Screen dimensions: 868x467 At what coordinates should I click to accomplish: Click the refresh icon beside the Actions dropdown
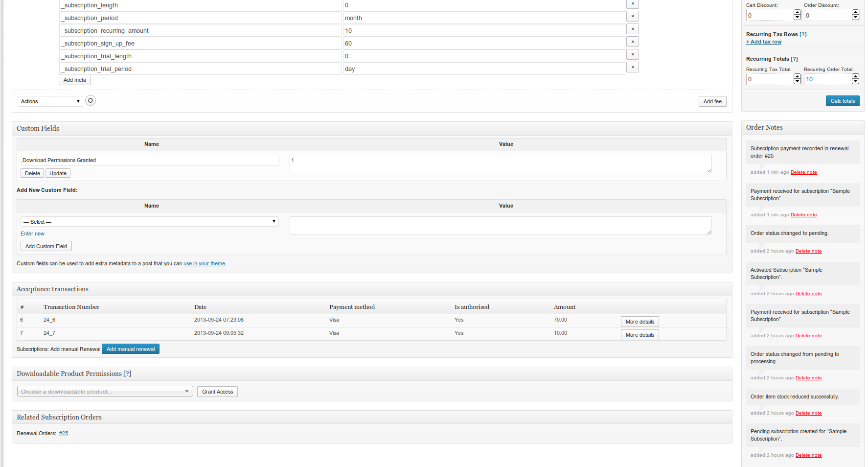pos(91,100)
